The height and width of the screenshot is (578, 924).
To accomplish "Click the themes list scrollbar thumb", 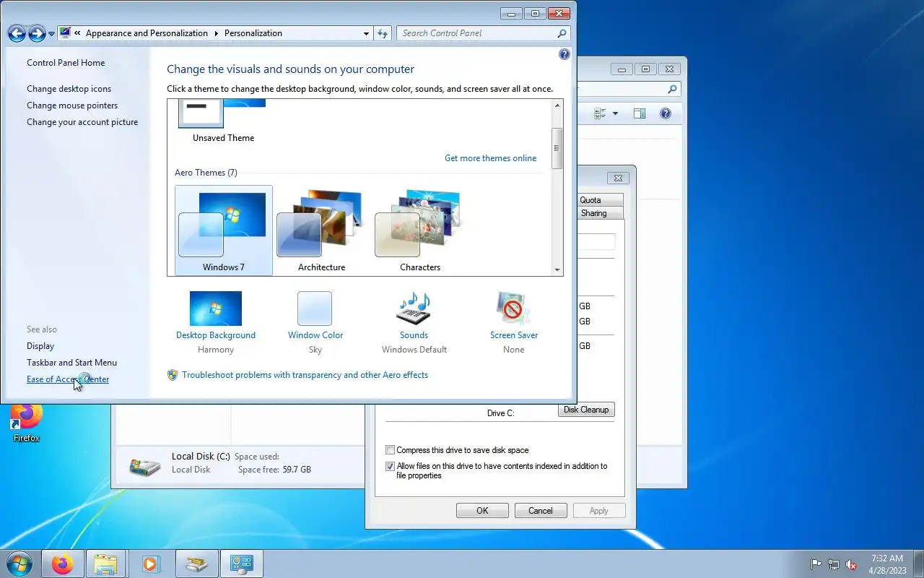I will [x=557, y=148].
